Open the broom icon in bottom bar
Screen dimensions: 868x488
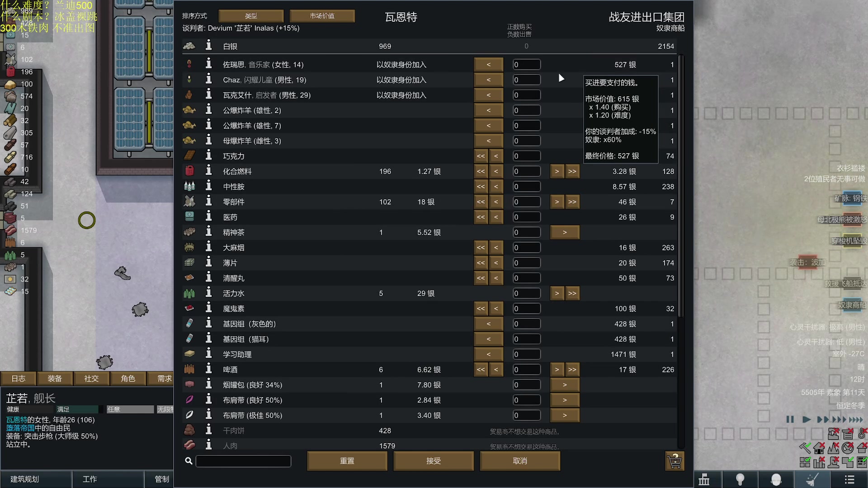tap(812, 479)
